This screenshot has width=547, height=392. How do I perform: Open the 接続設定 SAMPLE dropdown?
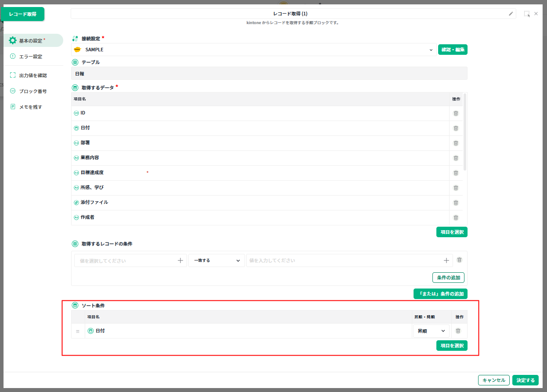point(254,50)
